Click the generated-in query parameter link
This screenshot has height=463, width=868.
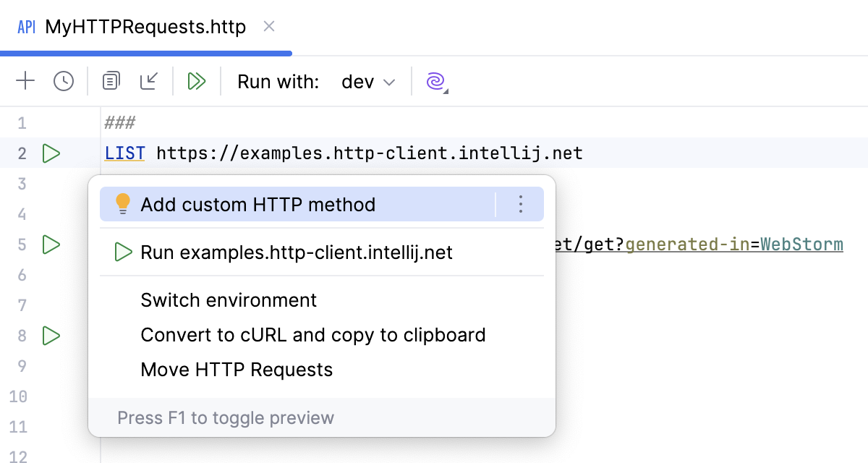click(x=686, y=245)
